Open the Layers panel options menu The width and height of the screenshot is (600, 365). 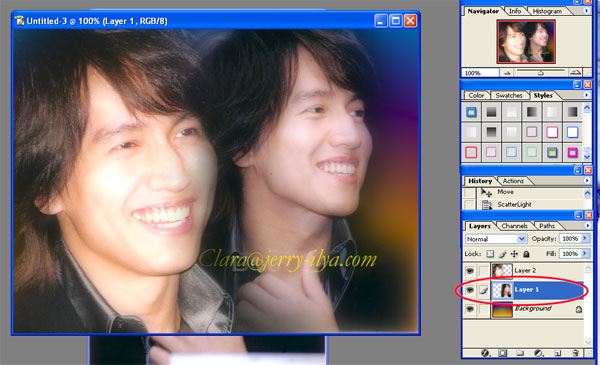click(x=587, y=226)
